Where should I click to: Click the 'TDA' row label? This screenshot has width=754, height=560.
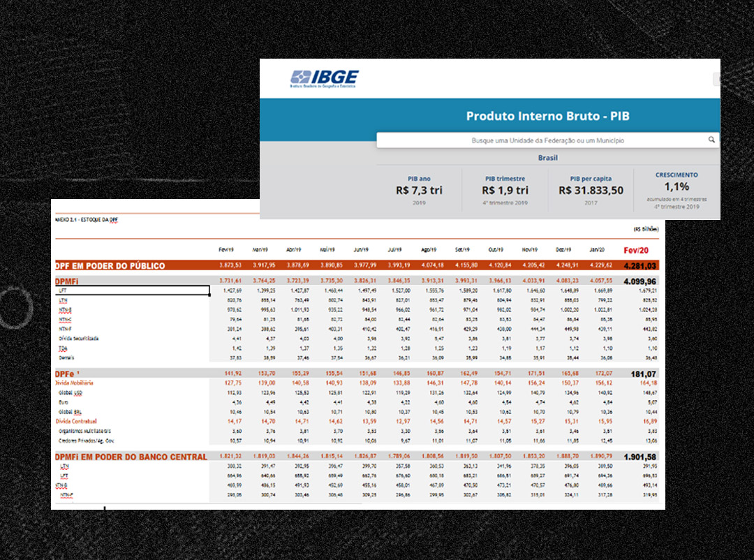point(63,348)
